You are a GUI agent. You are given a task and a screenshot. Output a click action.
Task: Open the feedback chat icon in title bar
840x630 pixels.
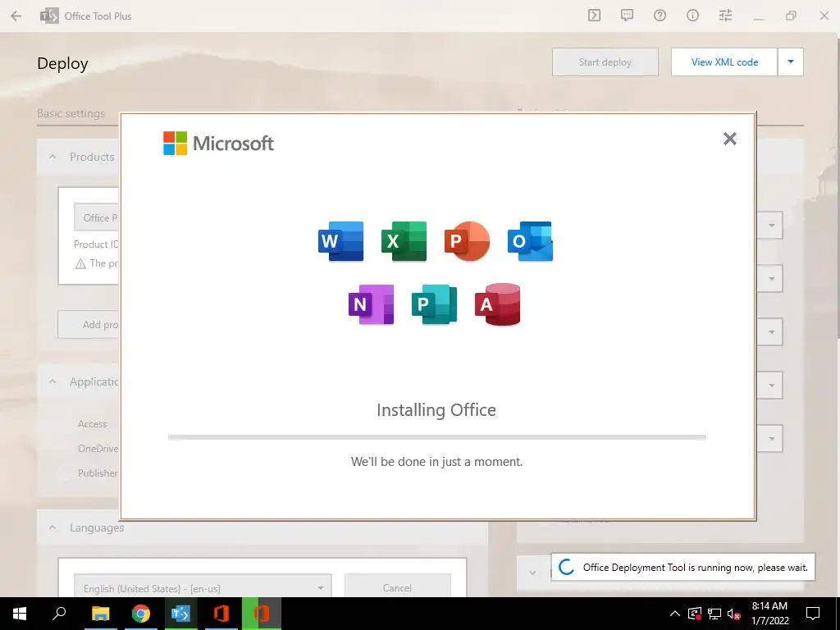[627, 16]
